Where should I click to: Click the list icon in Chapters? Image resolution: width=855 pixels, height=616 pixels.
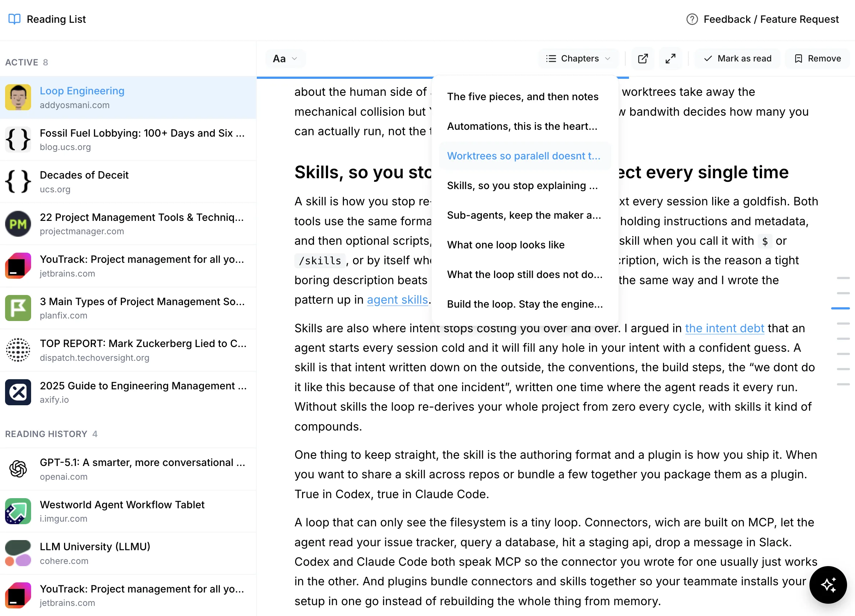(x=551, y=59)
